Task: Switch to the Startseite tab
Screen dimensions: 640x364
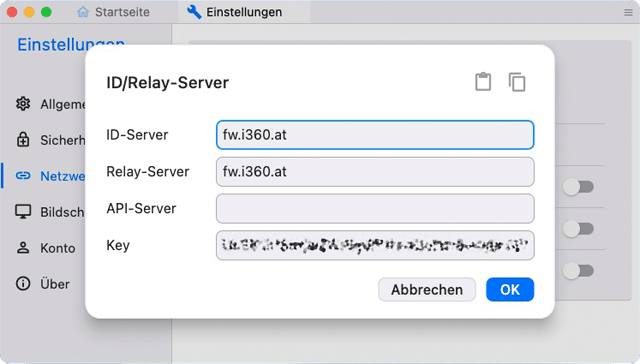Action: pos(113,12)
